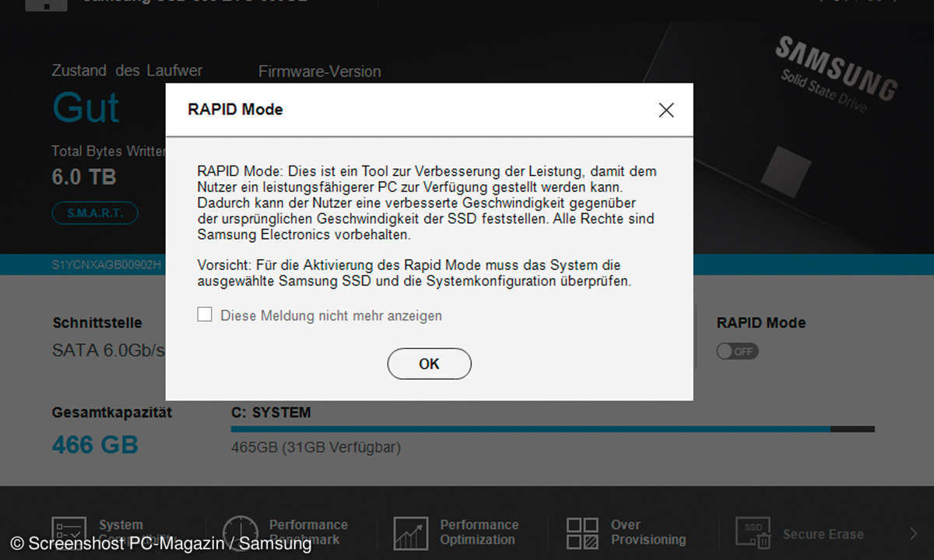The image size is (934, 560).
Task: Click the RAPID Mode heading on main window
Action: point(761,323)
